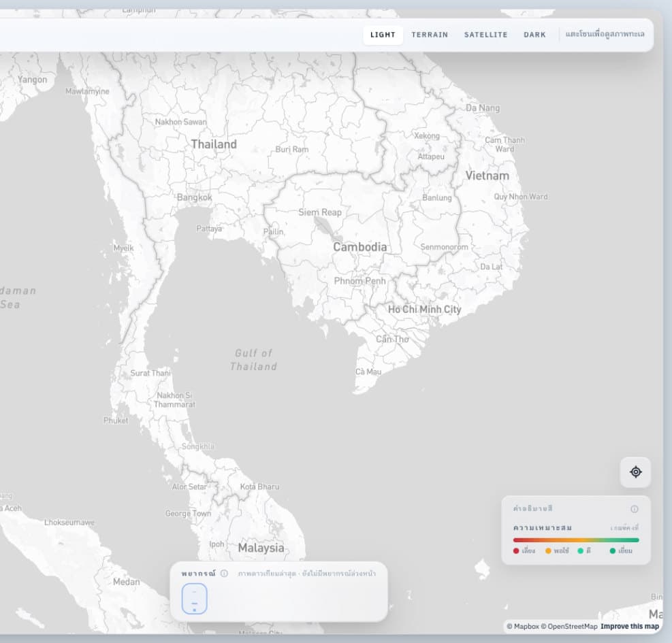Open info icon in color legend panel
Screen dimensions: 672x643
coord(635,509)
